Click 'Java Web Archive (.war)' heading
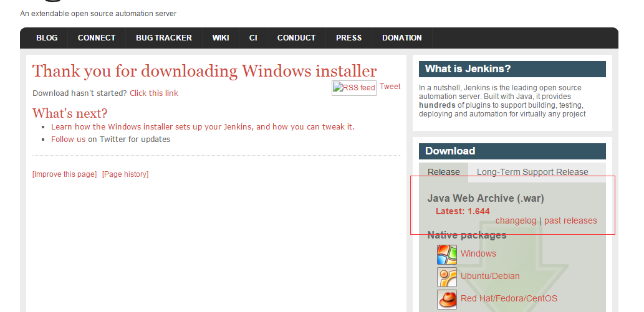Viewport: 644px width, 312px height. pyautogui.click(x=486, y=199)
